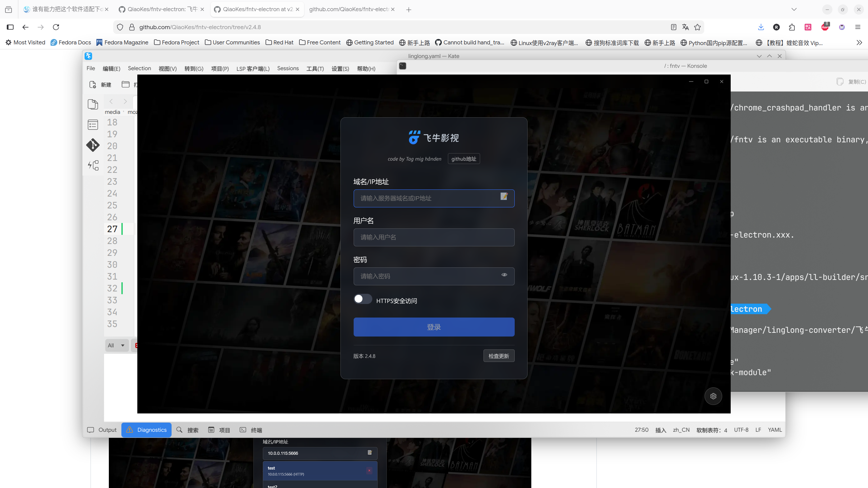Open Kate Output panel tab
868x488 pixels.
[x=102, y=430]
